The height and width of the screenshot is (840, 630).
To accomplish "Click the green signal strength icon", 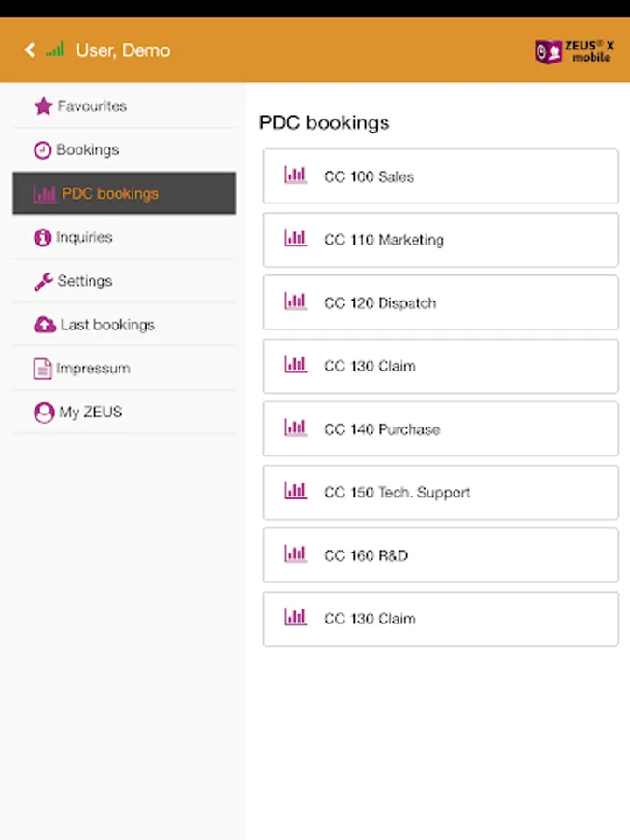I will coord(55,49).
